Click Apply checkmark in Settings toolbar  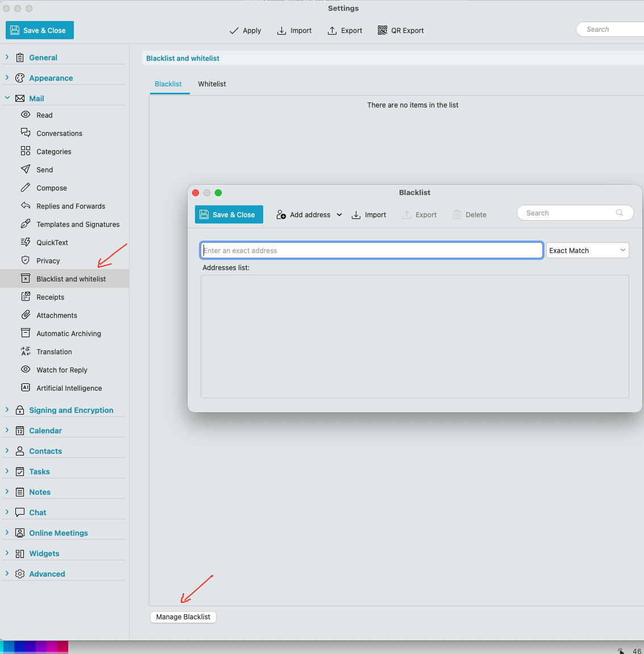coord(234,31)
